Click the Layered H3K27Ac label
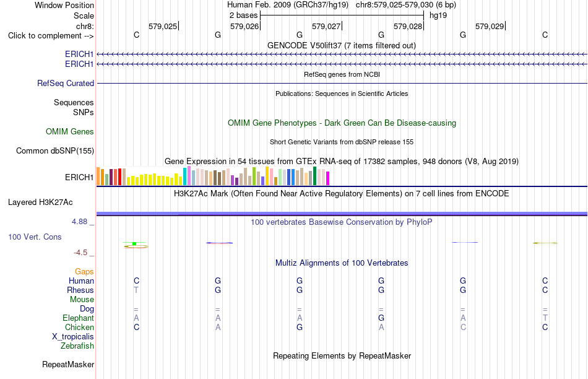 pos(40,203)
